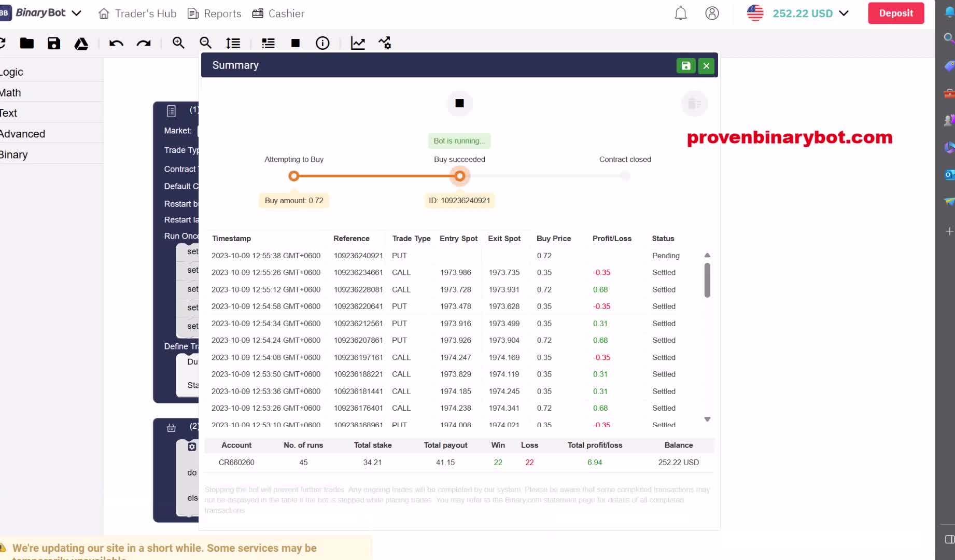
Task: Undo the last action in toolbar
Action: click(116, 43)
